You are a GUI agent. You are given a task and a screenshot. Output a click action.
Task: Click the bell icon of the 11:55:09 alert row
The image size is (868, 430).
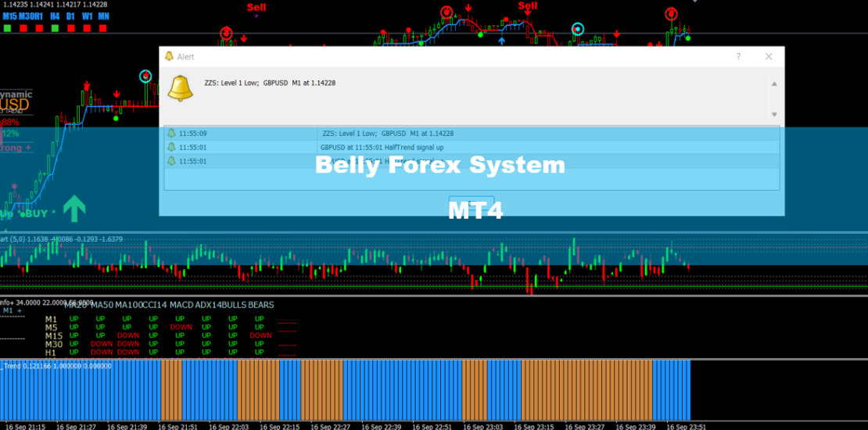(171, 134)
